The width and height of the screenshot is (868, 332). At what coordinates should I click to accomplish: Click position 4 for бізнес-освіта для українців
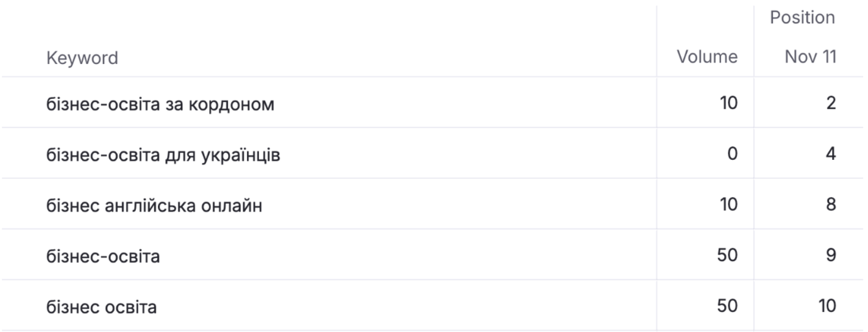[831, 154]
